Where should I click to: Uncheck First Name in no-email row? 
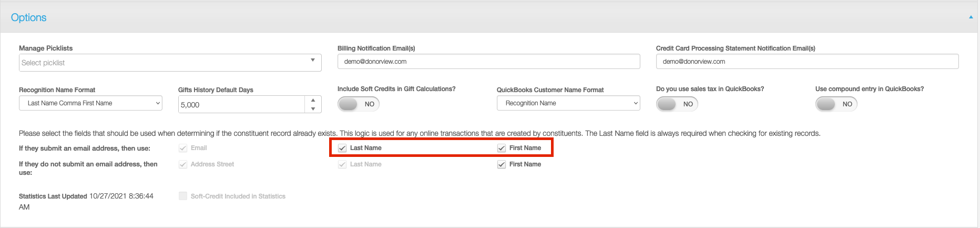(502, 164)
